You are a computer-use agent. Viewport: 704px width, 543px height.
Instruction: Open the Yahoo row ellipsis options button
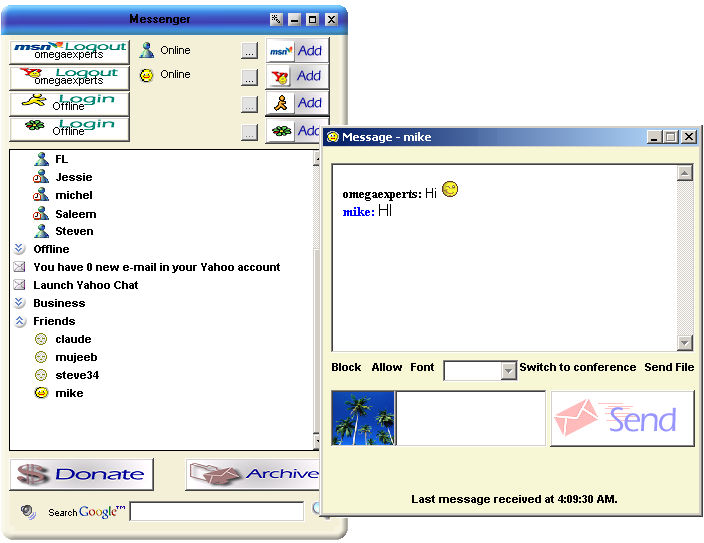click(250, 77)
